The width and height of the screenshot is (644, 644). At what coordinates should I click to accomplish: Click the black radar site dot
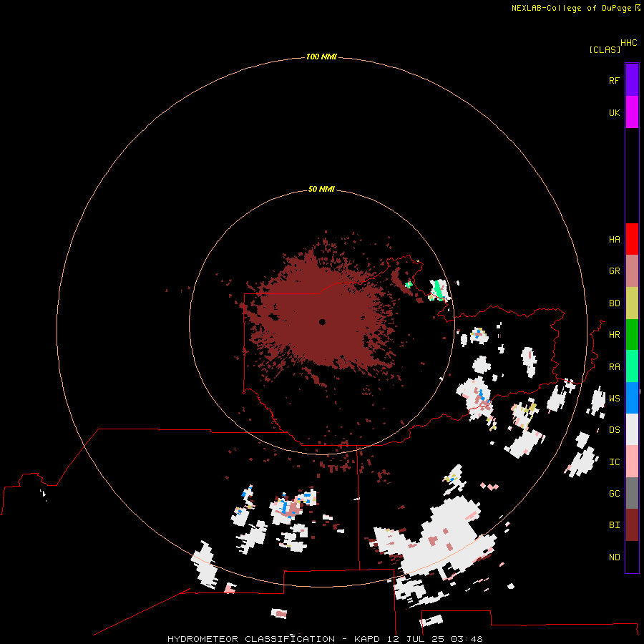pos(323,322)
